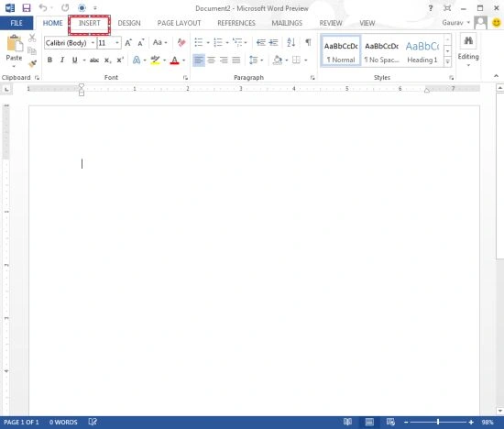Open the Change Case Aa dropdown

(x=159, y=42)
